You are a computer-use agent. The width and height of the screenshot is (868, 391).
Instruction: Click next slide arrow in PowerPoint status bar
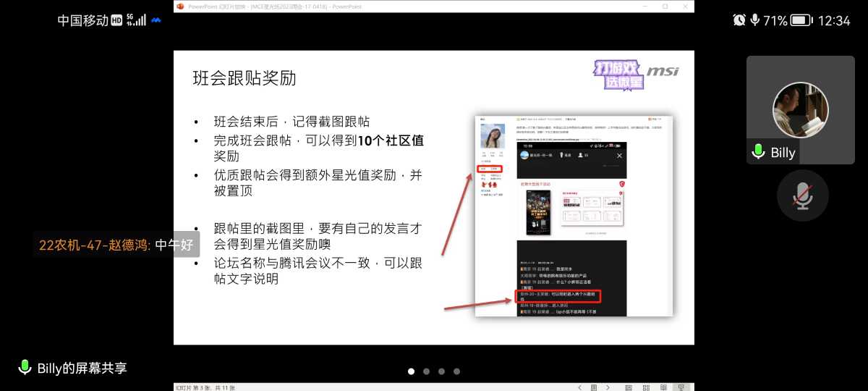[x=608, y=387]
